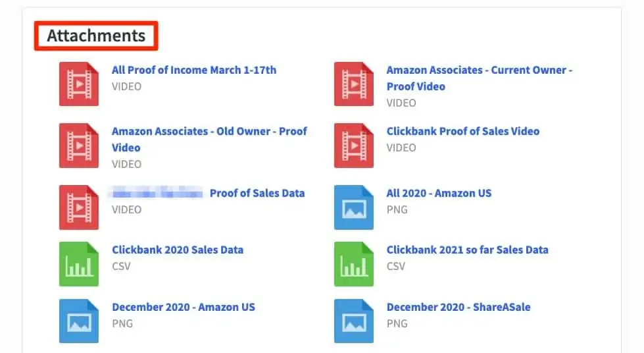This screenshot has height=353, width=644.
Task: Open the blue image icon for December 2020 Amazon US
Action: tap(79, 321)
